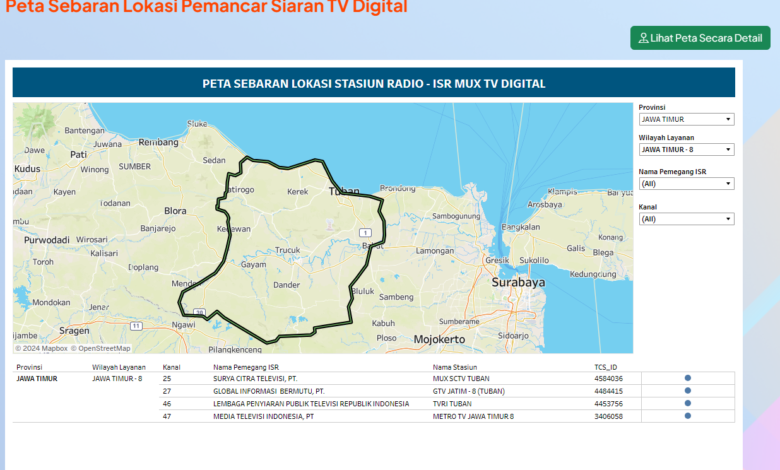Screen dimensions: 780x470
Task: Click Kanal value 27
Action: coord(167,391)
